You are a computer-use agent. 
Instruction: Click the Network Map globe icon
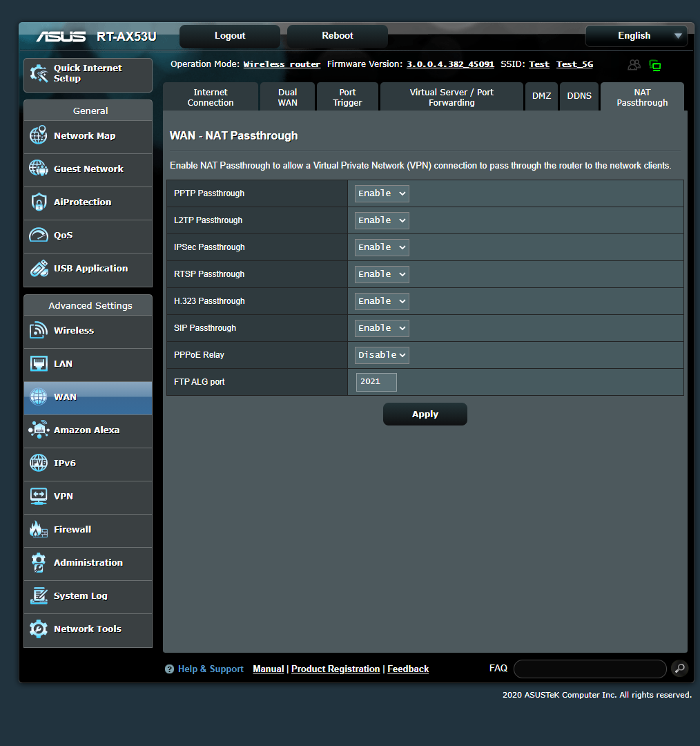click(39, 135)
